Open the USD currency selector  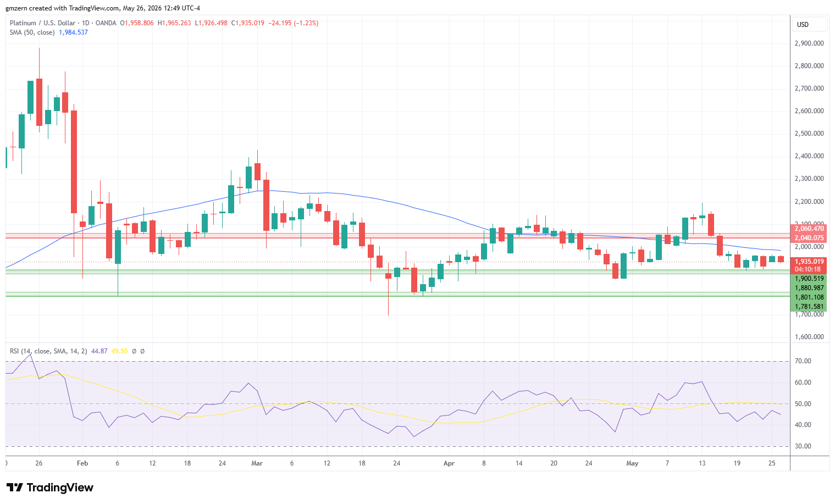click(810, 24)
